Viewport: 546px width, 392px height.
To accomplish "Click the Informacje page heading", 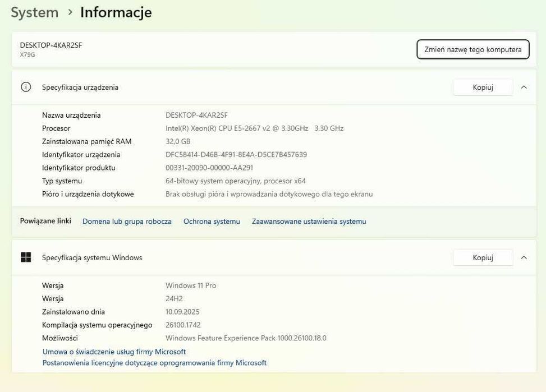I will (116, 12).
